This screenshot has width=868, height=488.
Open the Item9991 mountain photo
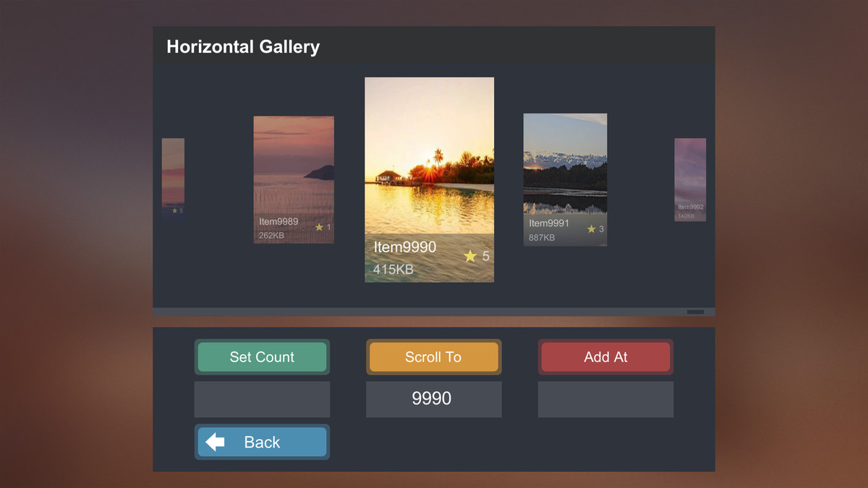tap(565, 166)
